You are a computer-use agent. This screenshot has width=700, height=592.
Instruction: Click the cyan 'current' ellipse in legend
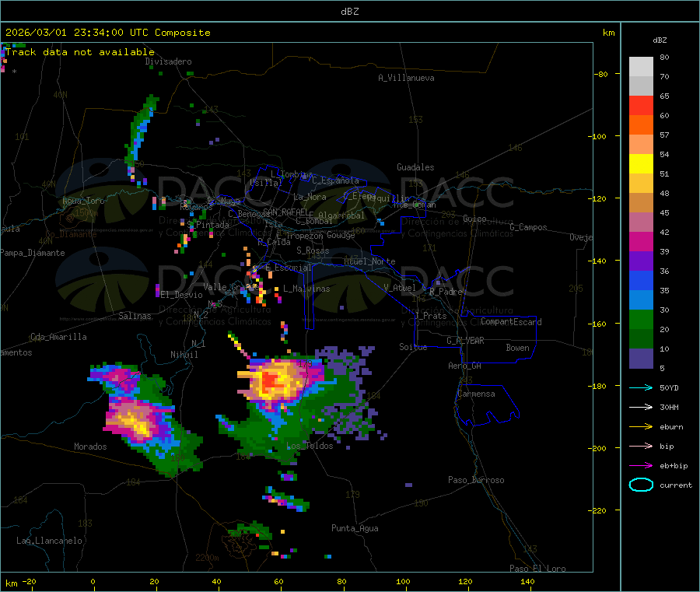(x=641, y=485)
